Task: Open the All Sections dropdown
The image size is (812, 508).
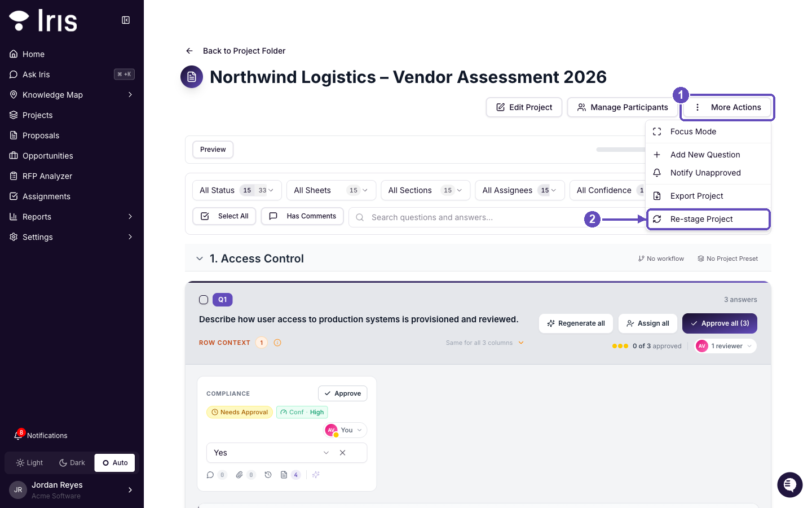Action: (425, 190)
